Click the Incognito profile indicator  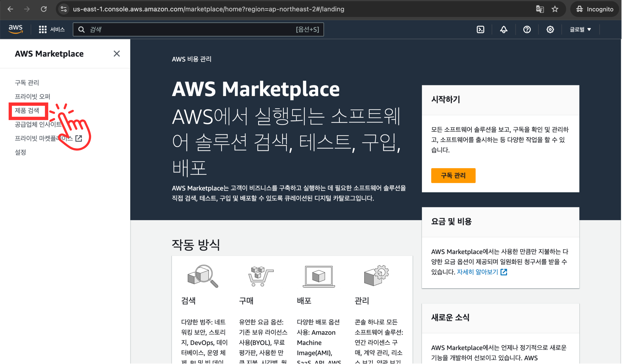(x=594, y=9)
